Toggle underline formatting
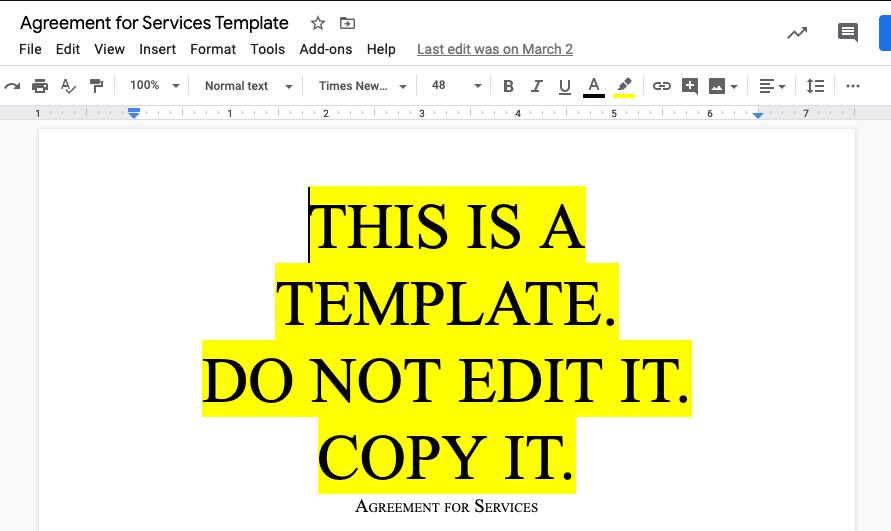 coord(564,86)
